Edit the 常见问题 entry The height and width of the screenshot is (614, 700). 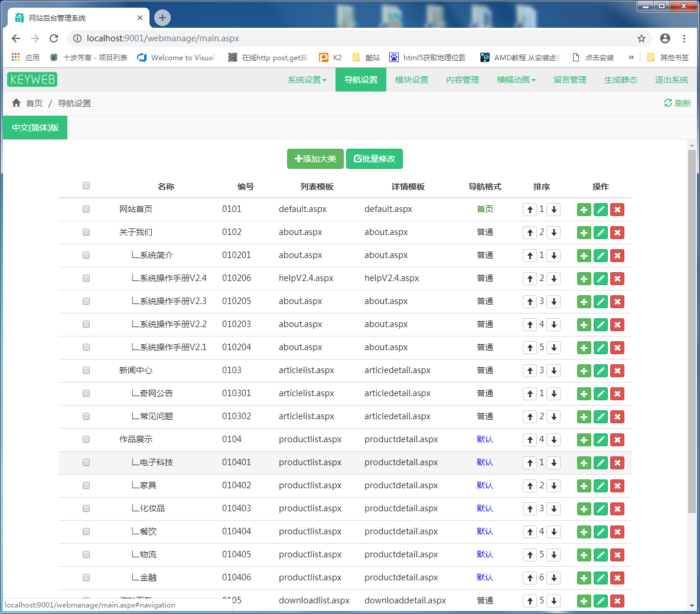coord(600,417)
